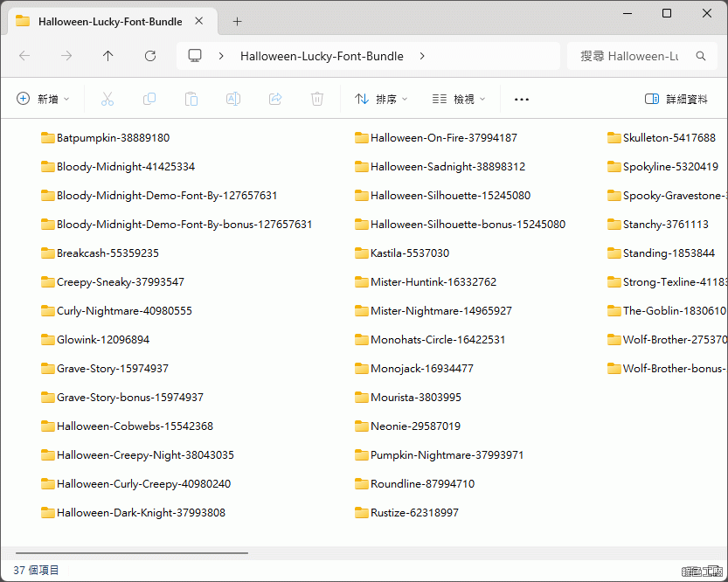
Task: Click the Copy icon in toolbar
Action: 149,99
